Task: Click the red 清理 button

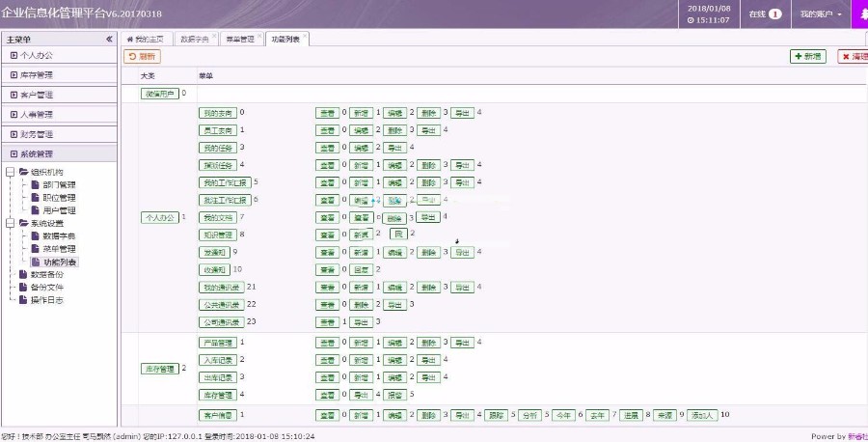Action: pos(854,57)
